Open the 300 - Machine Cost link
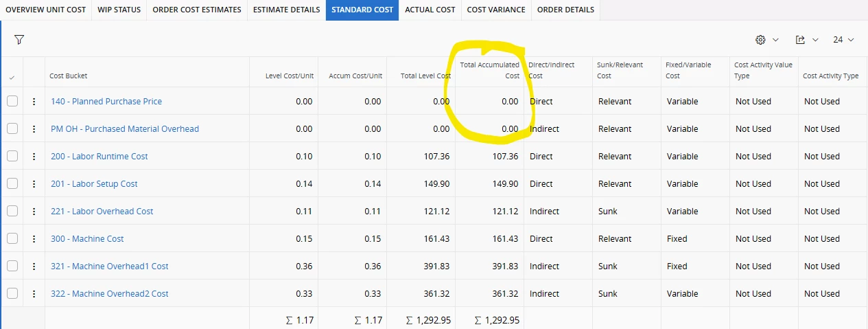868x329 pixels. click(x=87, y=239)
